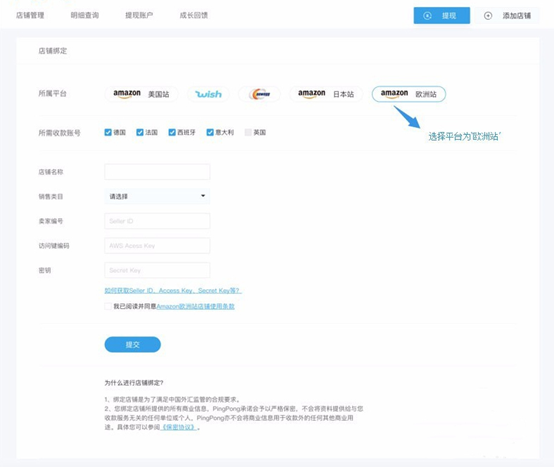Screen dimensions: 554x467
Task: Uncheck the 法国 checkbox
Action: [x=140, y=132]
